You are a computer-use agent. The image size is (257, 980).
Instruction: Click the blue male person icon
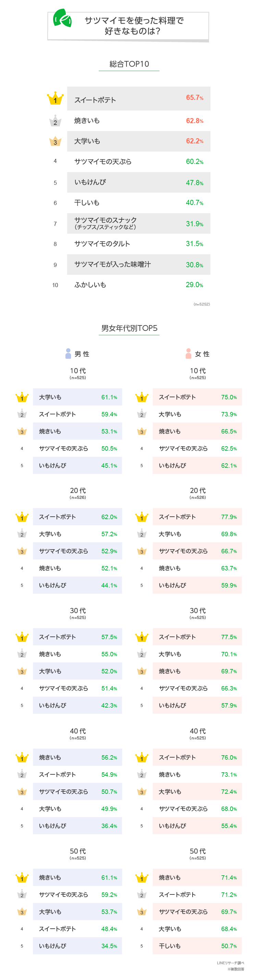68,353
